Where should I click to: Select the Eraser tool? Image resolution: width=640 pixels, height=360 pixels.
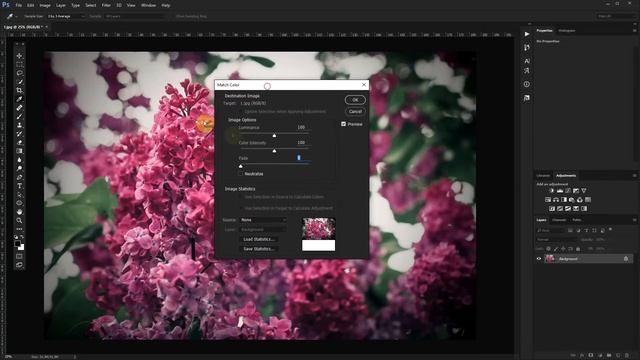[19, 142]
